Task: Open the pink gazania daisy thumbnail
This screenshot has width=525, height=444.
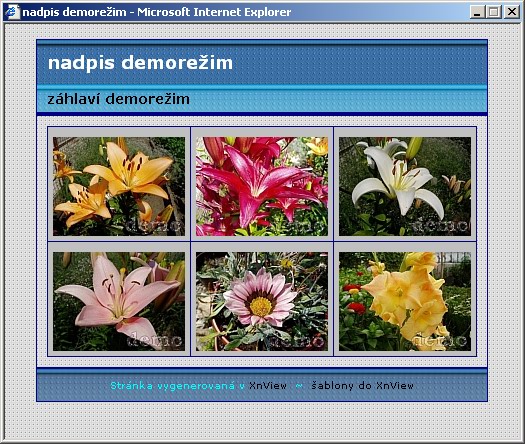Action: [262, 301]
